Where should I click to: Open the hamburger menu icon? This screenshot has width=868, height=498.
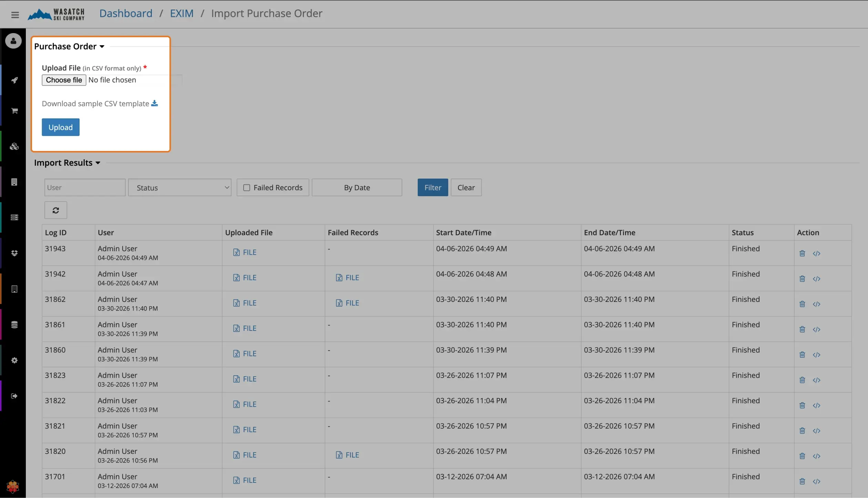15,14
